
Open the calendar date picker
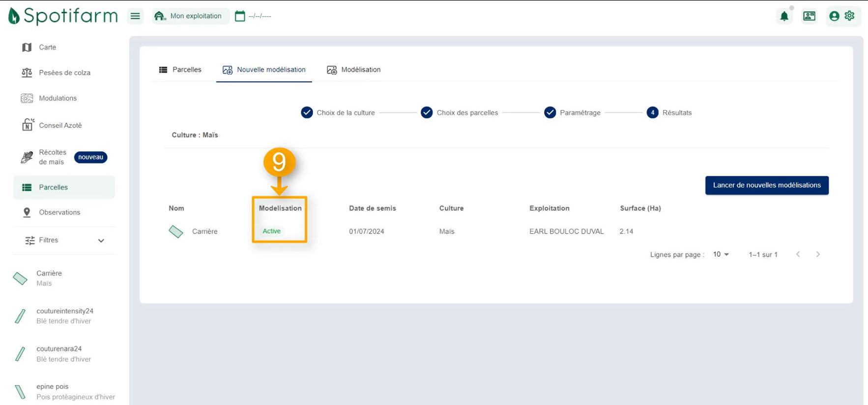pos(240,16)
